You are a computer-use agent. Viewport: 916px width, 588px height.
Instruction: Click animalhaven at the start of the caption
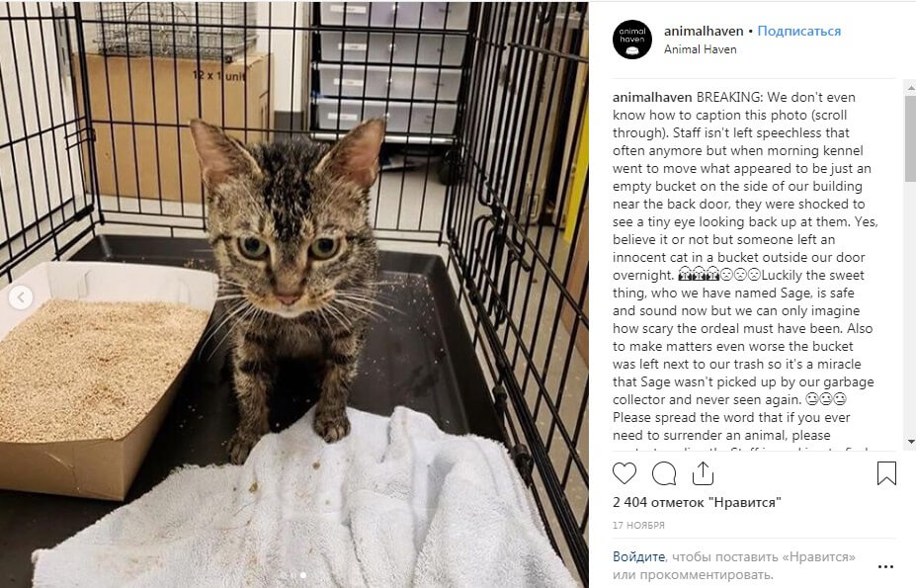[652, 97]
